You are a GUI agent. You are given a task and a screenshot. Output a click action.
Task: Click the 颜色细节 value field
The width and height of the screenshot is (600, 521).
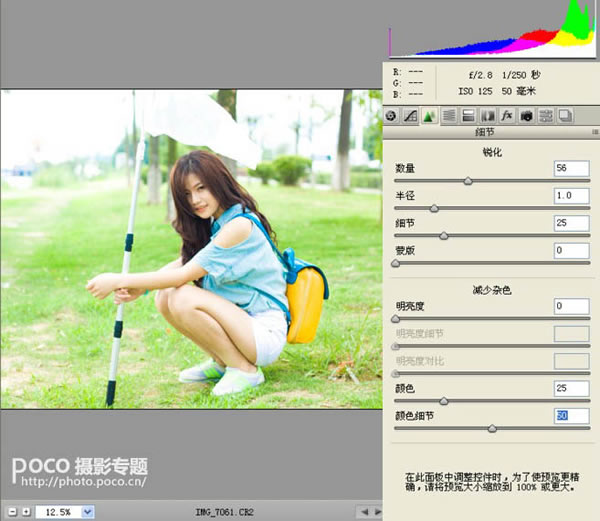tap(571, 414)
